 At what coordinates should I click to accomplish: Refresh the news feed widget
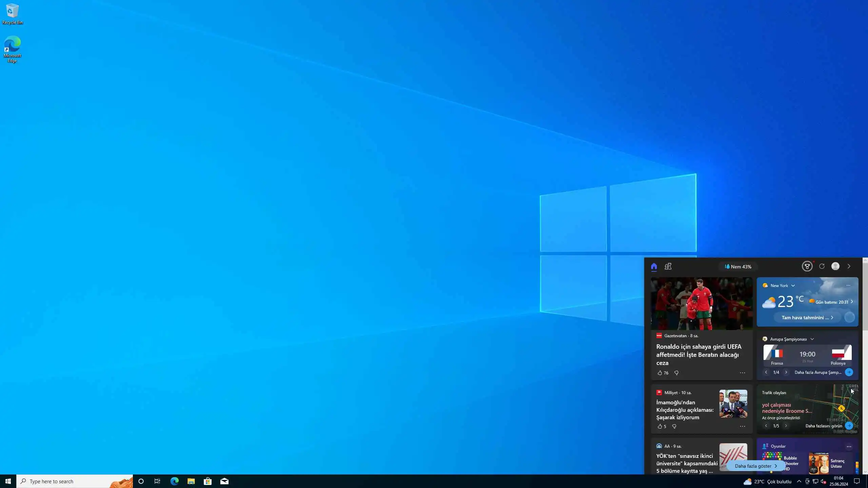[822, 266]
